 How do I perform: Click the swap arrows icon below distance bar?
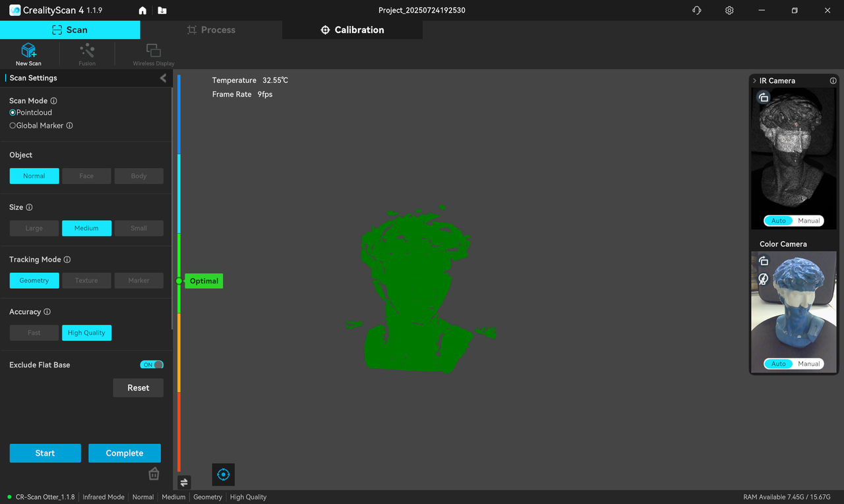click(x=184, y=482)
